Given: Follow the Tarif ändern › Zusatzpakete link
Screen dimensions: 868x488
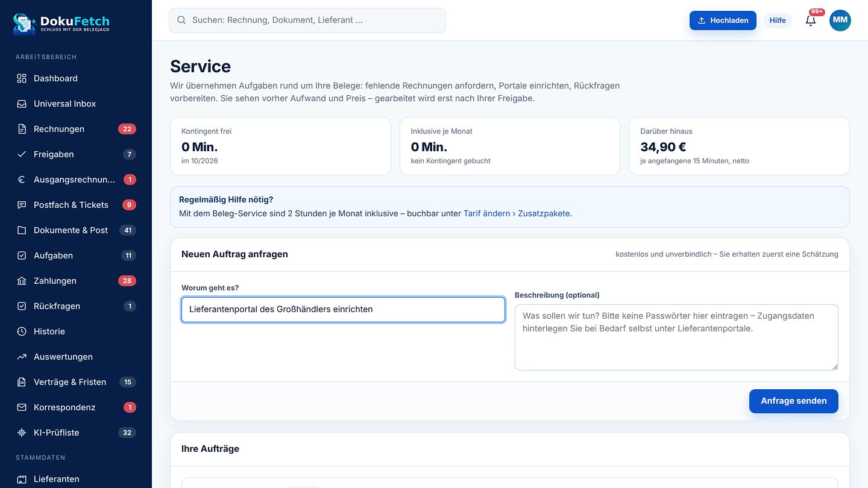Looking at the screenshot, I should (517, 213).
